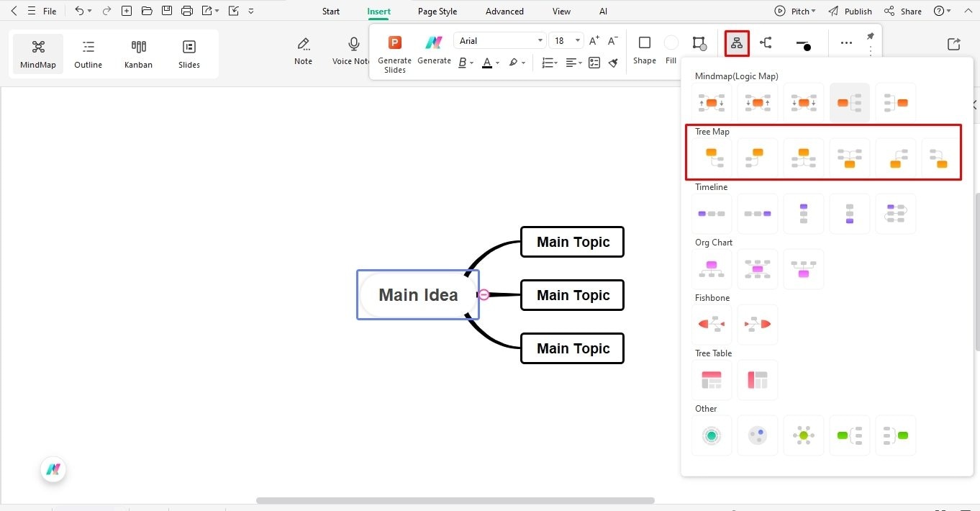
Task: Click the Publish button
Action: (856, 11)
